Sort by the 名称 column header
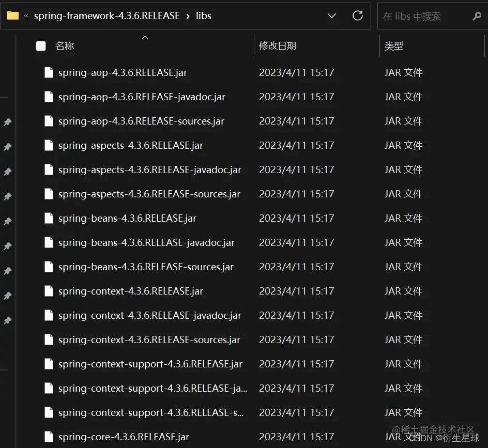 65,46
